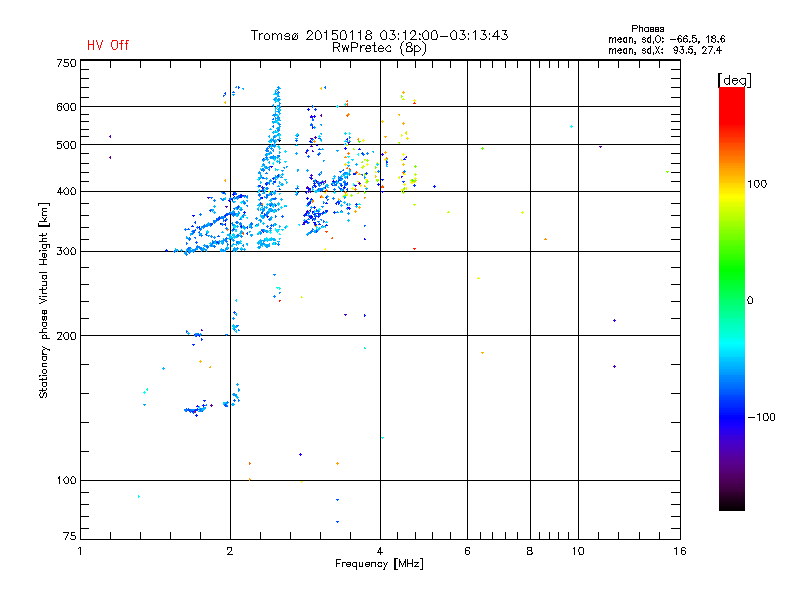Click the 'Frequency [MHz]' axis label
The height and width of the screenshot is (600, 800).
point(379,564)
